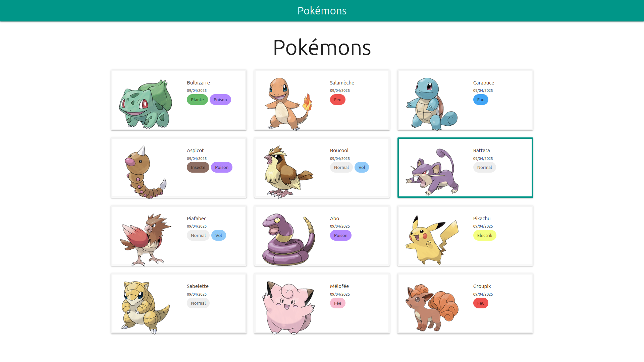Select the highlighted Rattata card
This screenshot has height=362, width=644.
tap(465, 168)
